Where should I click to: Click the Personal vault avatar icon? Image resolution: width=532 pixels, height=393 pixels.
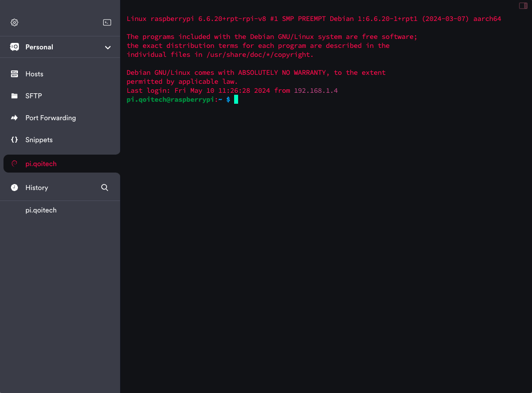(x=14, y=47)
